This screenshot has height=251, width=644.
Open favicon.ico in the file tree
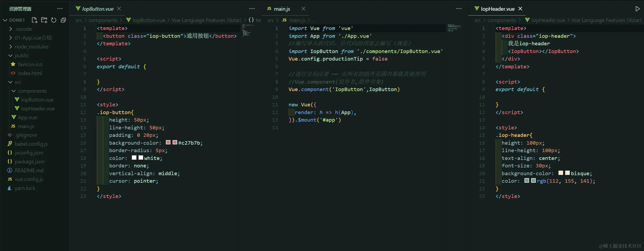click(x=30, y=64)
